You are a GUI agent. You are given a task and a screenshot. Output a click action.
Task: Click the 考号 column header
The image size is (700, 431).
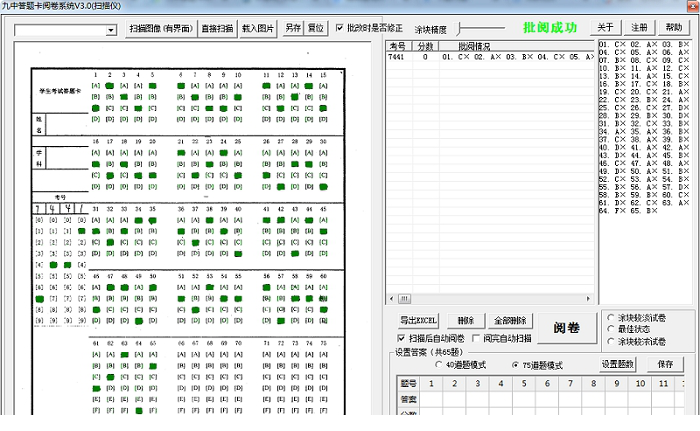coord(398,46)
